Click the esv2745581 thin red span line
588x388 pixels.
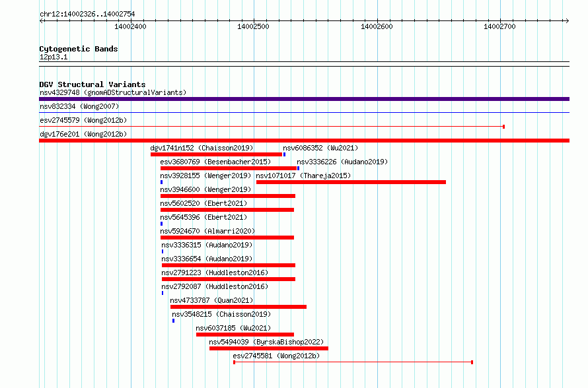pyautogui.click(x=353, y=362)
